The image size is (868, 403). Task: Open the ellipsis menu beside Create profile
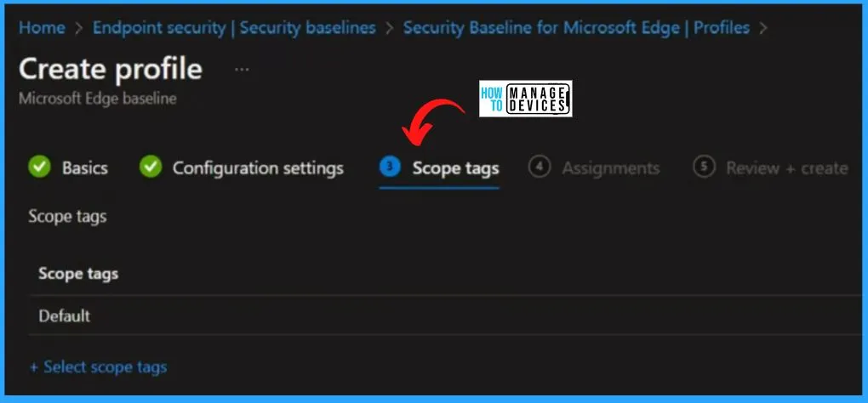point(242,70)
